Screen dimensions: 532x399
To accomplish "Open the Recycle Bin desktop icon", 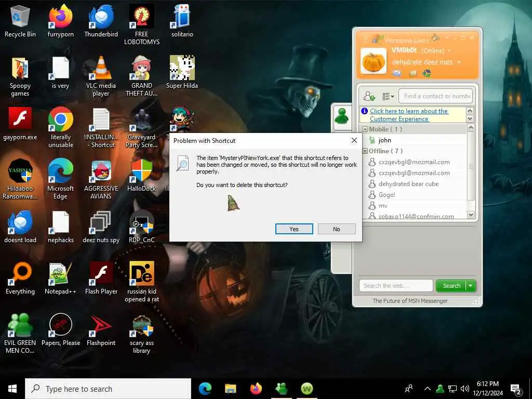I will coord(20,21).
